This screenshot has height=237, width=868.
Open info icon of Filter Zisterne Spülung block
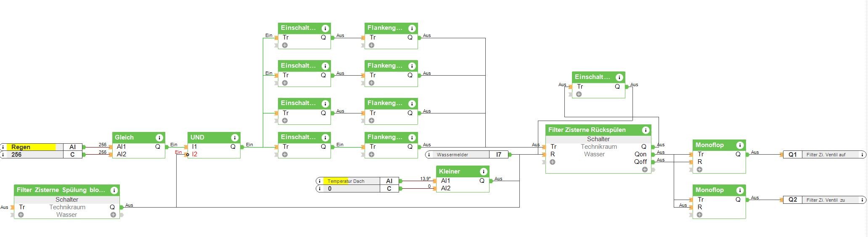(x=114, y=190)
